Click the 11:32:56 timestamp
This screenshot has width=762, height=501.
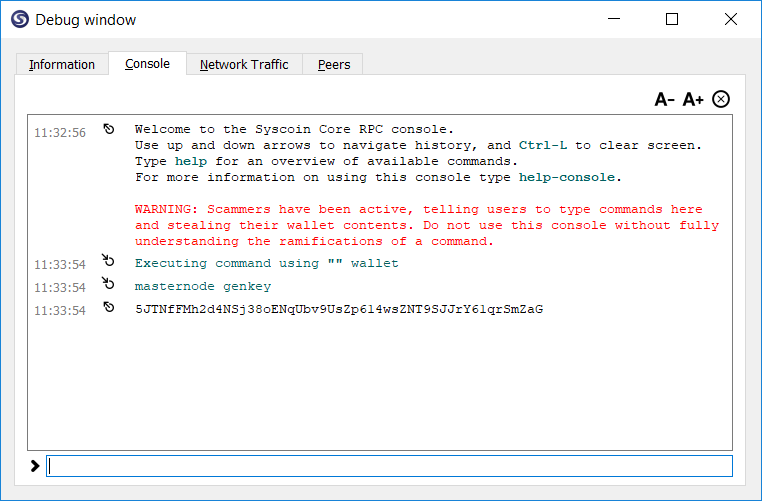click(60, 133)
